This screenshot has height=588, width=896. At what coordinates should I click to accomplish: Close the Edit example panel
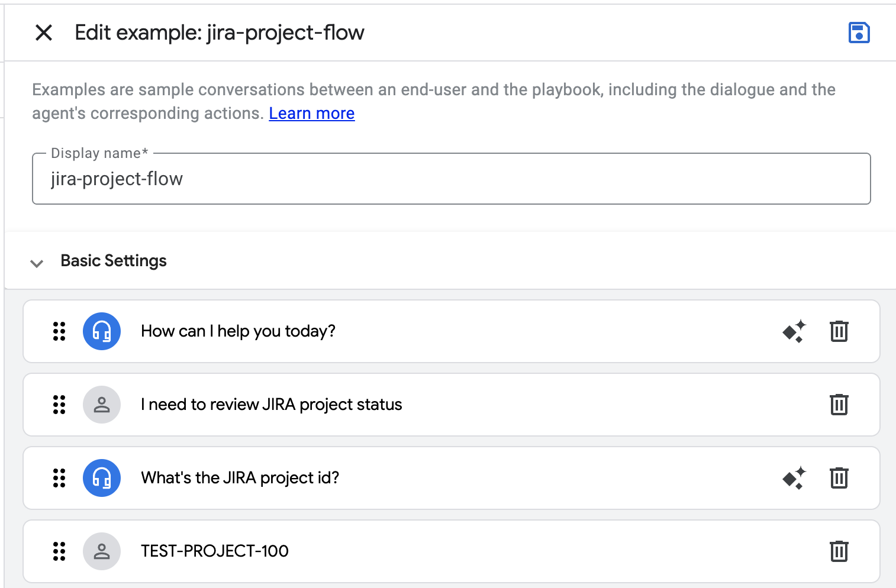pos(44,33)
